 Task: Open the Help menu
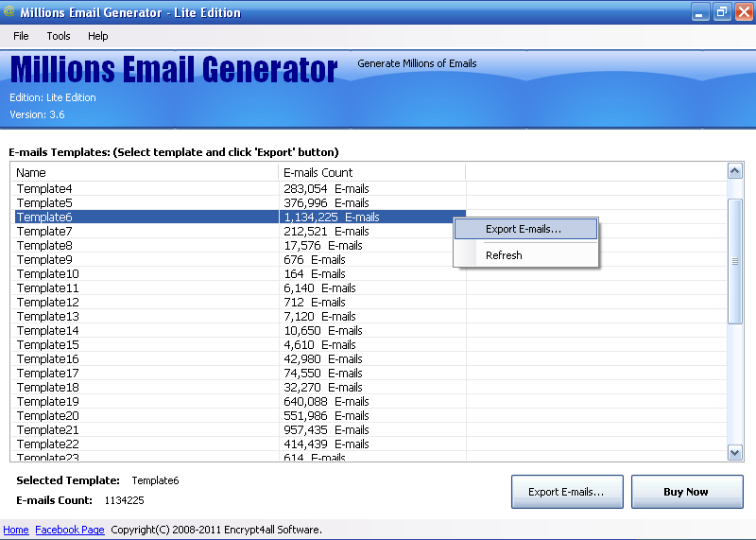pyautogui.click(x=98, y=36)
